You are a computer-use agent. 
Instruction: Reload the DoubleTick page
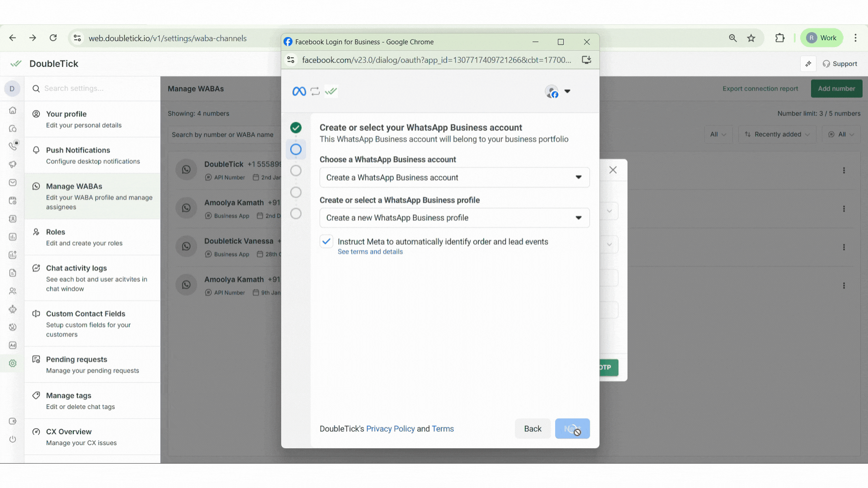point(53,38)
